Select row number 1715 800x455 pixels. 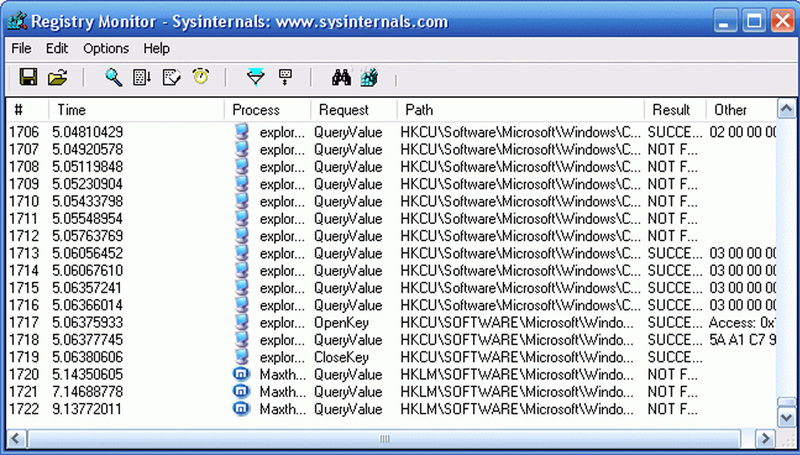(24, 288)
